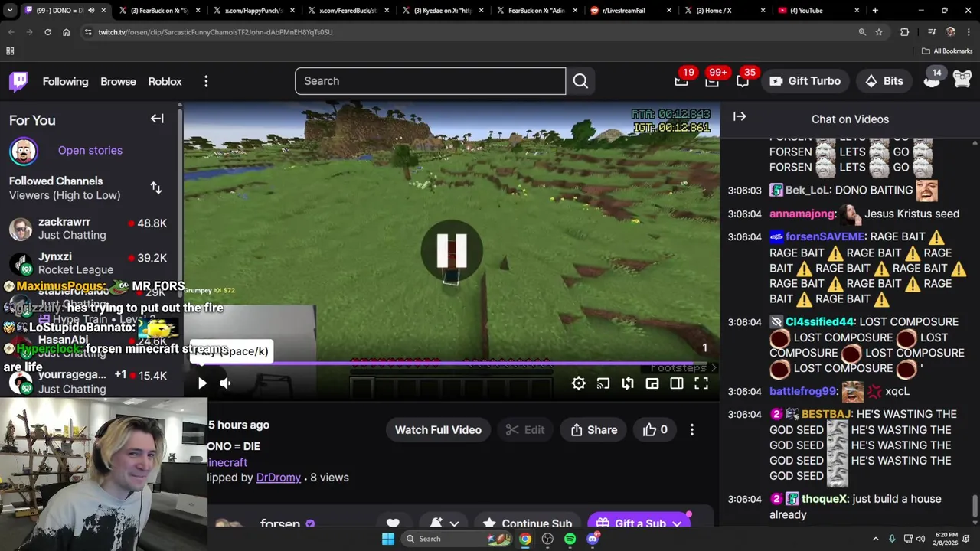Toggle picture-in-picture mini player
Viewport: 980px width, 551px height.
click(x=652, y=383)
